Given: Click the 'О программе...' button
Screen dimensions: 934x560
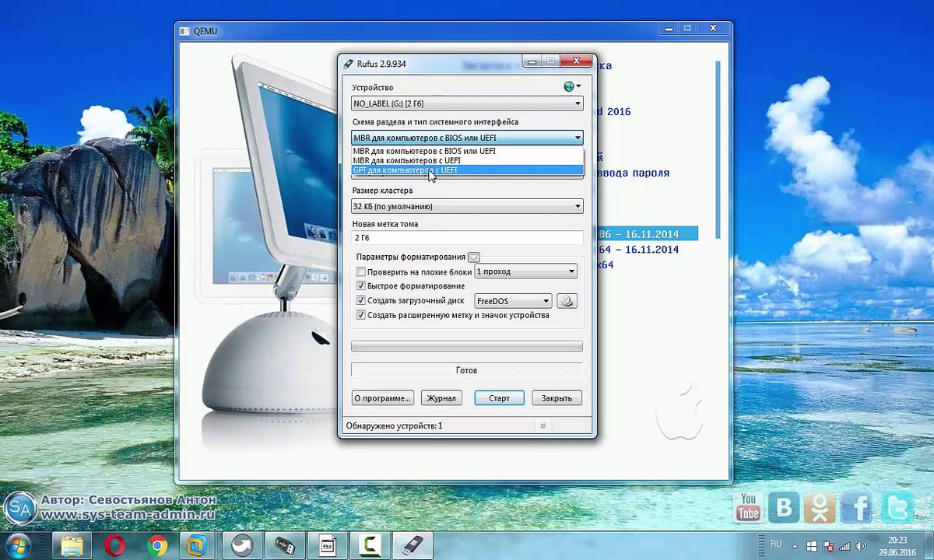Looking at the screenshot, I should [382, 398].
